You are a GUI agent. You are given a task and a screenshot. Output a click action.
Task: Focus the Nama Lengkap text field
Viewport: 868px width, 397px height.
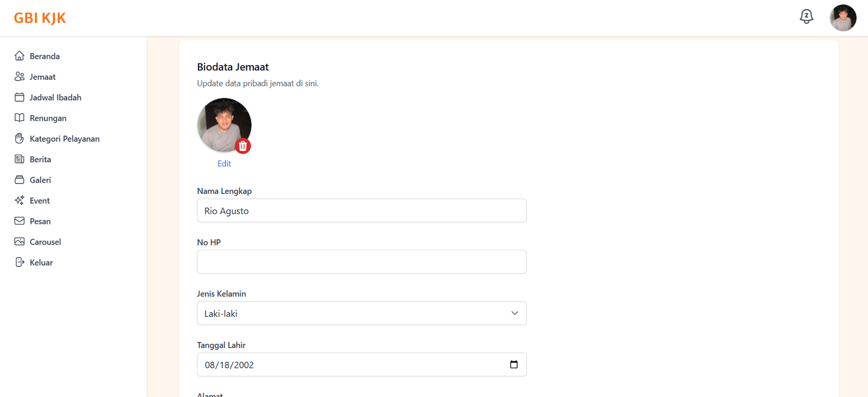[x=361, y=211]
